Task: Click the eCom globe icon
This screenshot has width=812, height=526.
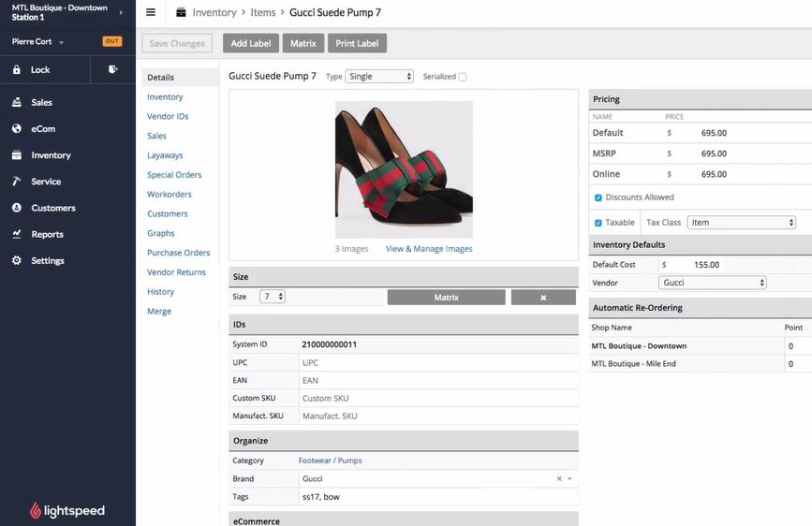Action: pos(17,128)
